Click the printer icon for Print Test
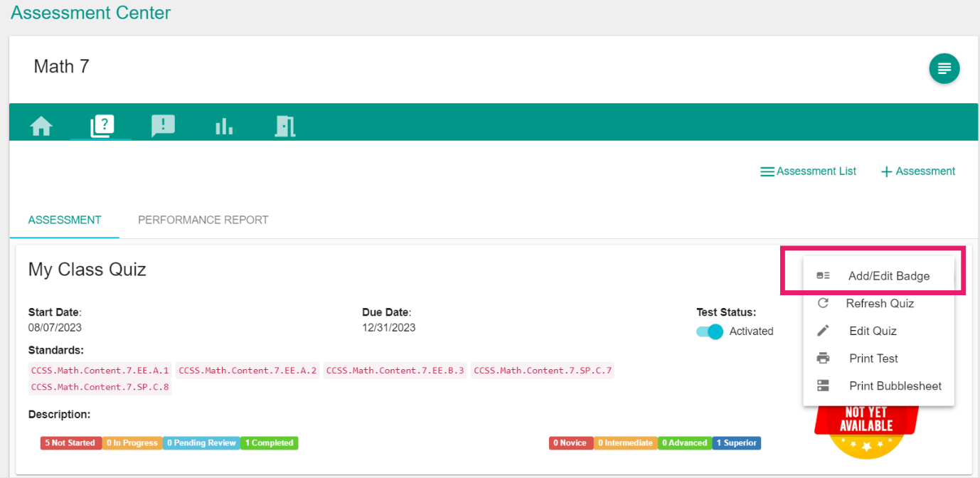The image size is (980, 478). point(823,358)
